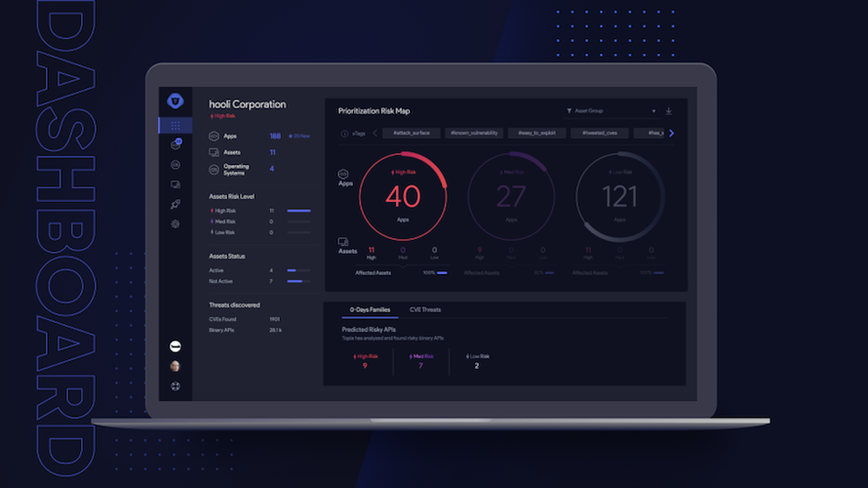Switch to the CVE Threats tab
The height and width of the screenshot is (488, 868).
[425, 309]
